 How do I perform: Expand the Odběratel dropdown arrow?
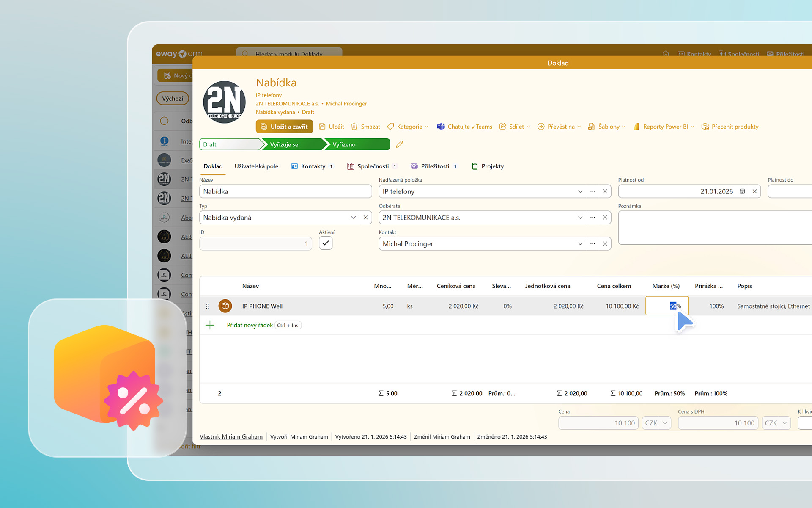[x=580, y=218]
